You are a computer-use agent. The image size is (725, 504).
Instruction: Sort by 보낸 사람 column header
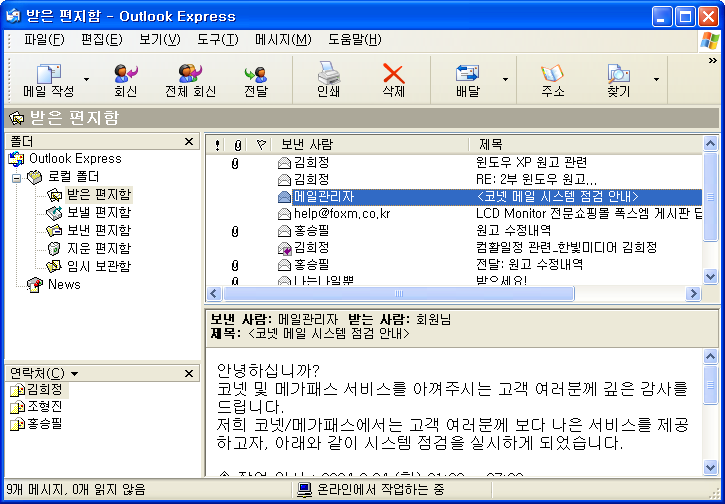tap(370, 145)
